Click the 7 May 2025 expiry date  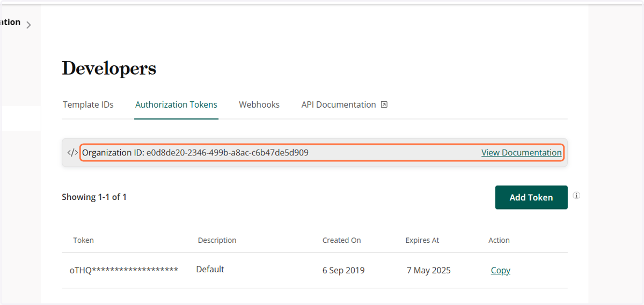[x=429, y=270]
